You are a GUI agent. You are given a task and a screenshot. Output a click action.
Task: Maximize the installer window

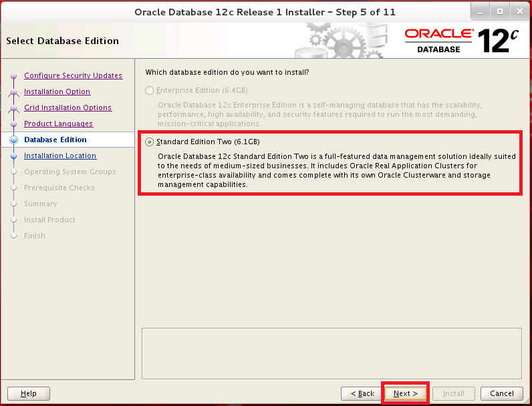pyautogui.click(x=500, y=12)
